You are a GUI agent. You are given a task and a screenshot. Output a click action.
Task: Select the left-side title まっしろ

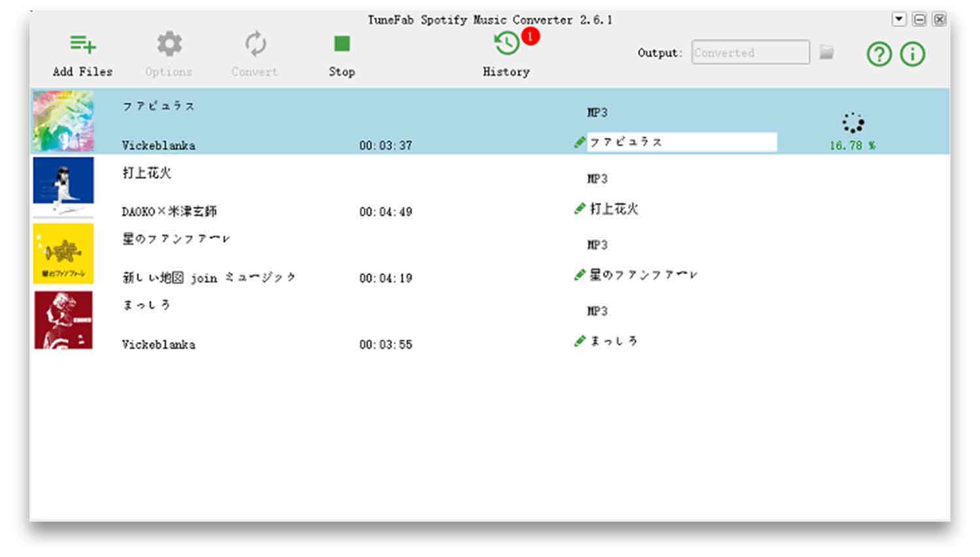tap(146, 304)
